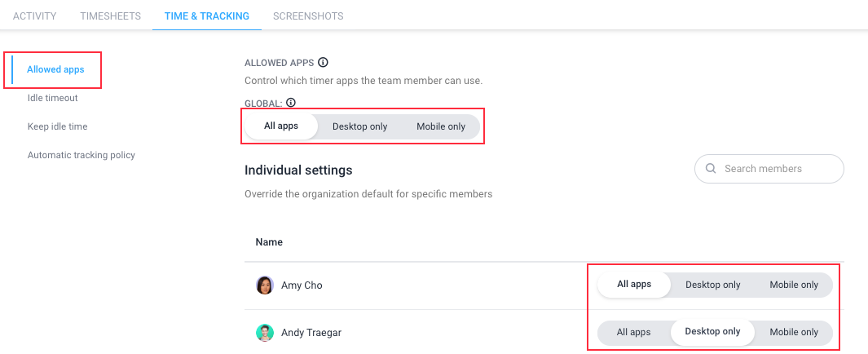This screenshot has width=868, height=354.
Task: Go to Automatic tracking policy
Action: point(82,155)
